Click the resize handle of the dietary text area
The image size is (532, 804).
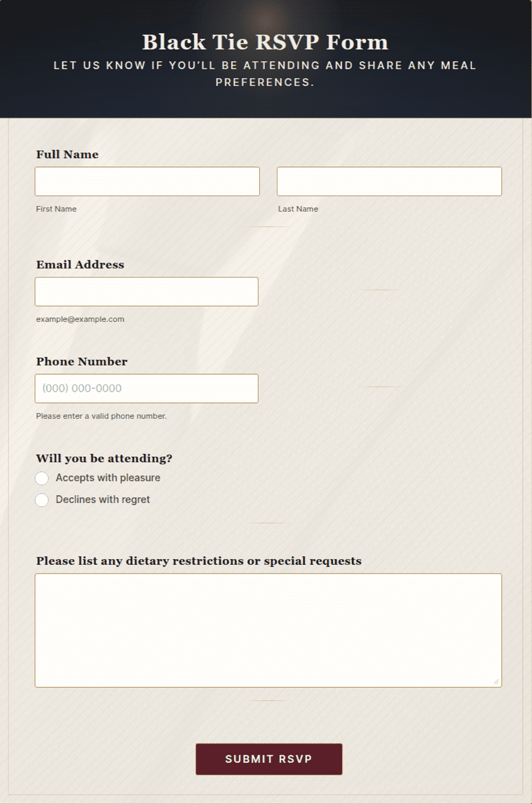tap(496, 682)
